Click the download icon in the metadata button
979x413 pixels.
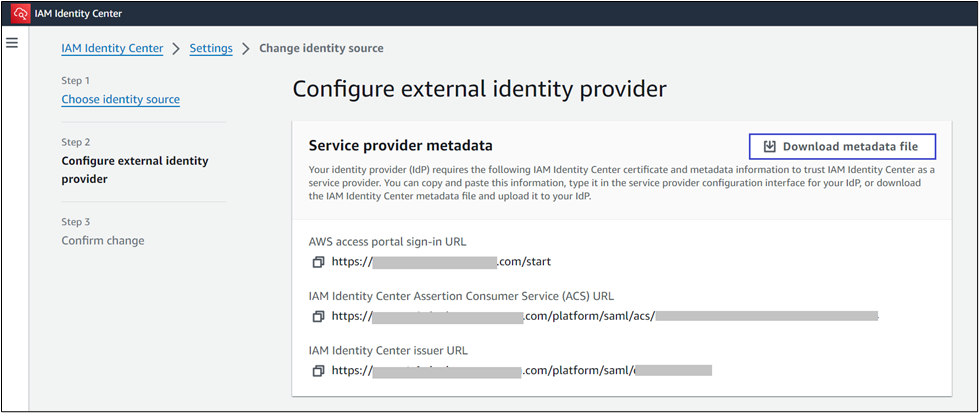click(770, 147)
